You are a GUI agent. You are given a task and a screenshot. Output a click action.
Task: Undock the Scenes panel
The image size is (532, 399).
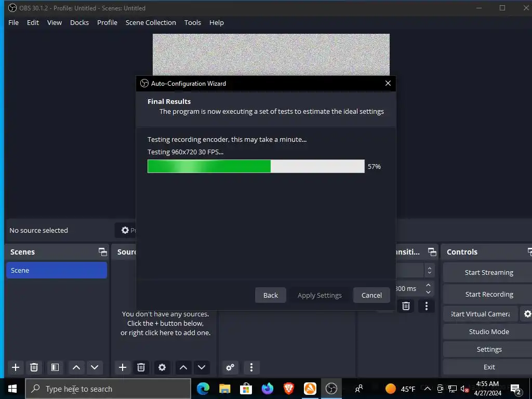point(102,252)
